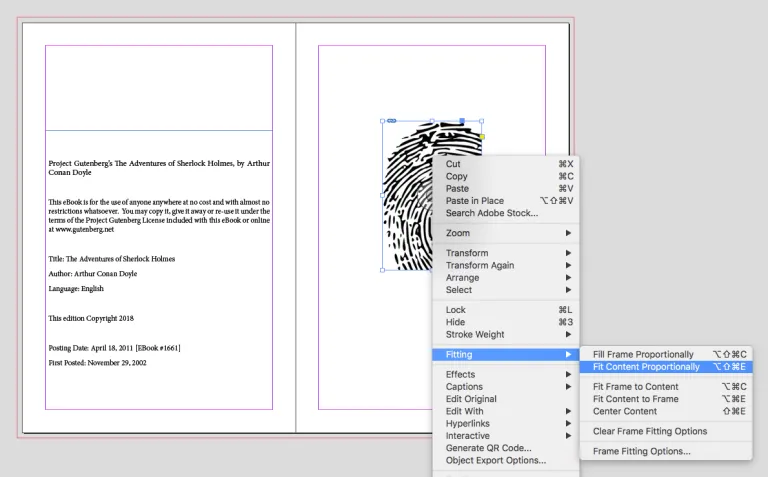Image resolution: width=768 pixels, height=477 pixels.
Task: Choose Hide from the context menu
Action: coord(505,322)
